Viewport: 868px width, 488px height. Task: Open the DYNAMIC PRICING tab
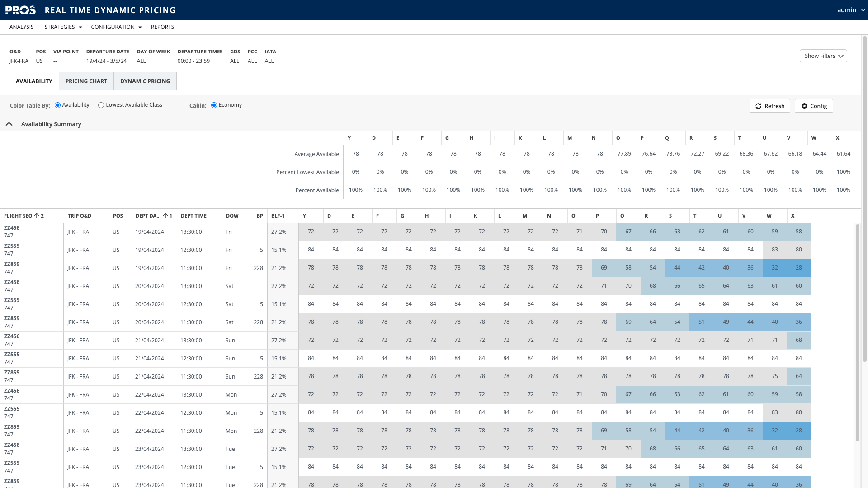pos(145,81)
